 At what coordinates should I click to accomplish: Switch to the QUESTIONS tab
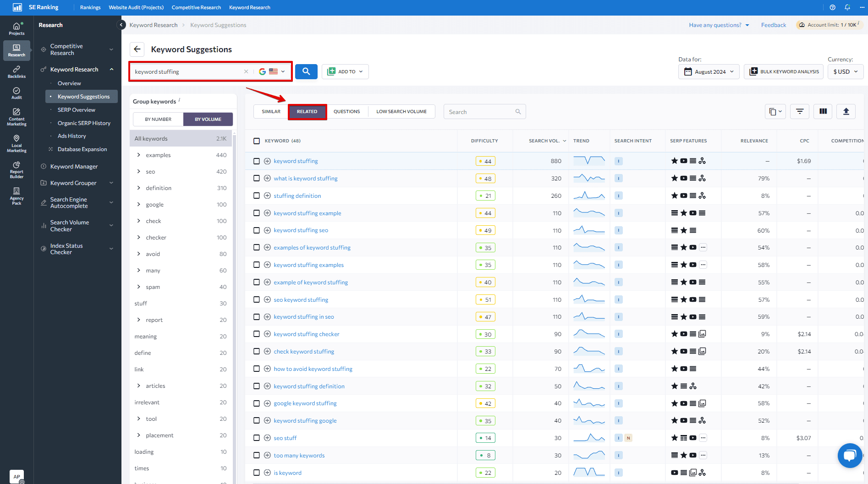tap(346, 111)
